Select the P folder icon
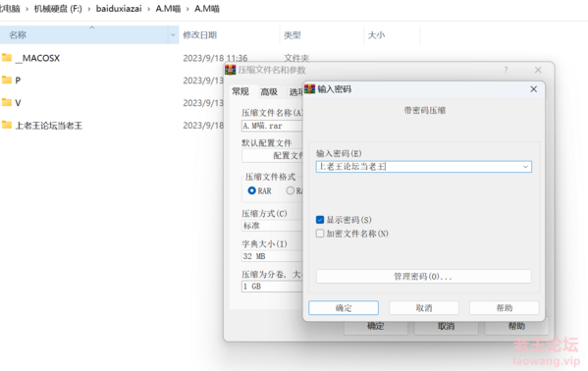Viewport: 588px width, 371px height. (7, 79)
